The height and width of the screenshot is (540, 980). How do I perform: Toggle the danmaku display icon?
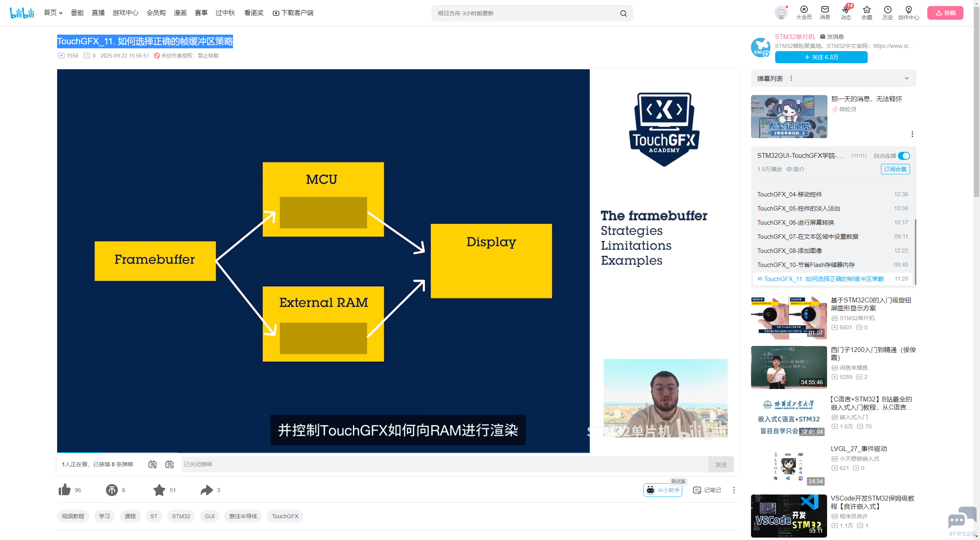153,464
